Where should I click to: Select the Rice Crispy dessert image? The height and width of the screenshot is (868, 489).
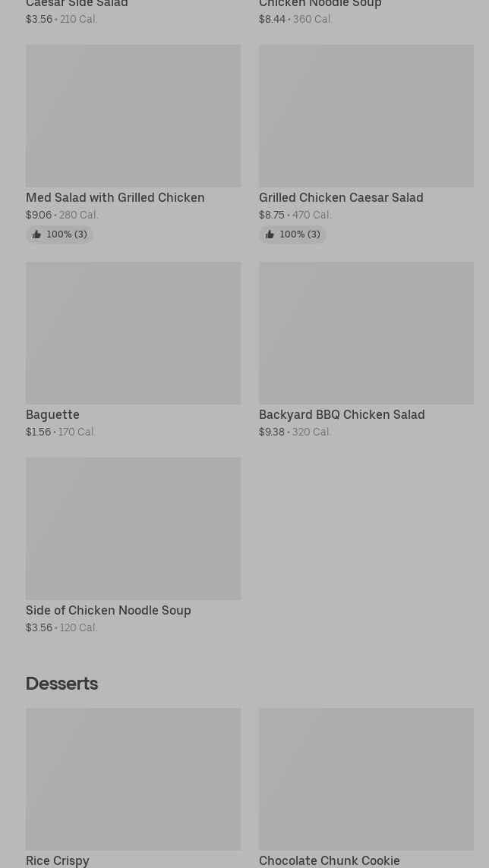(x=133, y=779)
